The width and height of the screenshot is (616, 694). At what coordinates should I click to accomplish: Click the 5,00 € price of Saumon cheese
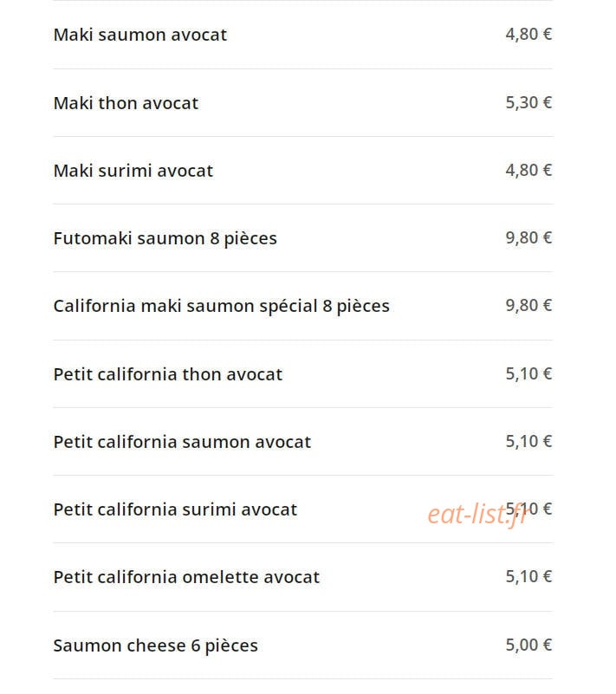528,645
